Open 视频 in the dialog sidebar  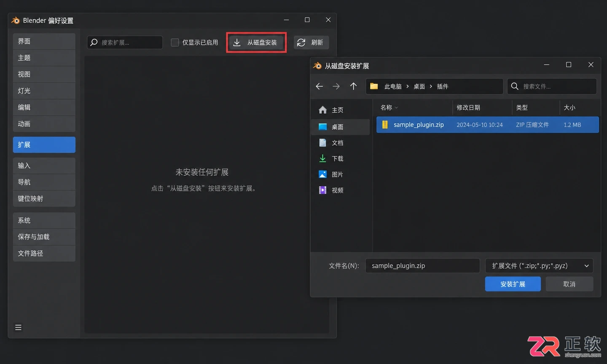coord(340,190)
